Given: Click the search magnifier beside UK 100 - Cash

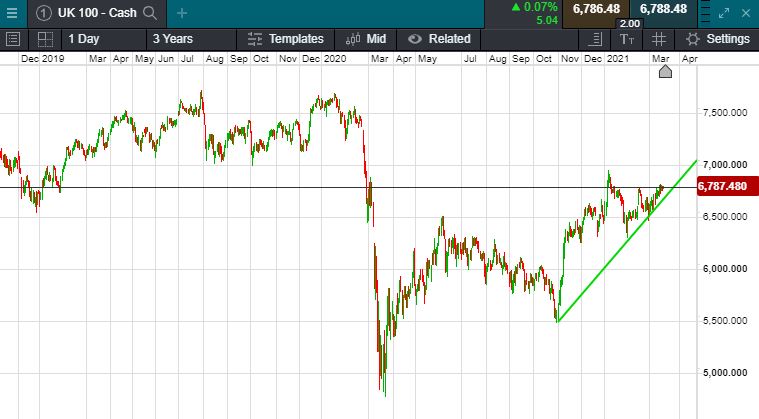Looking at the screenshot, I should coord(150,13).
